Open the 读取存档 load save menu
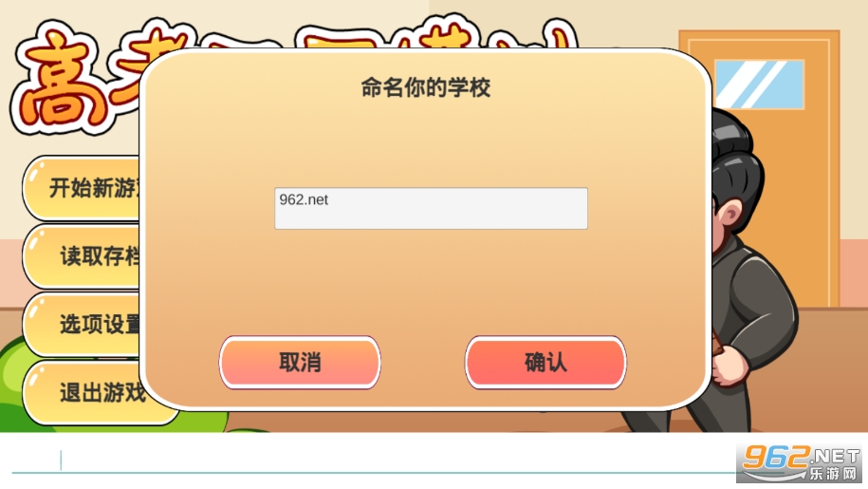Screen dimensions: 868x489 pos(83,256)
